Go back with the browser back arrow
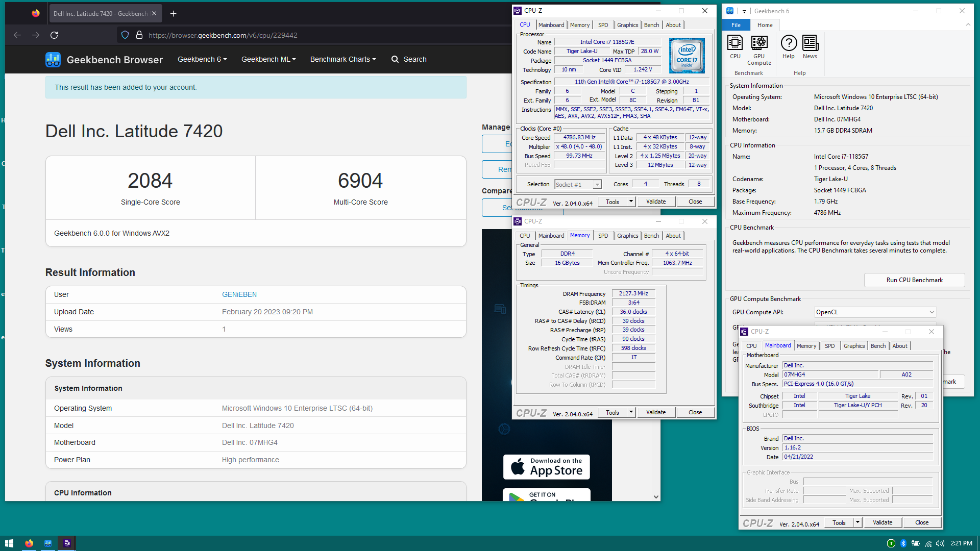The image size is (980, 551). (x=17, y=35)
